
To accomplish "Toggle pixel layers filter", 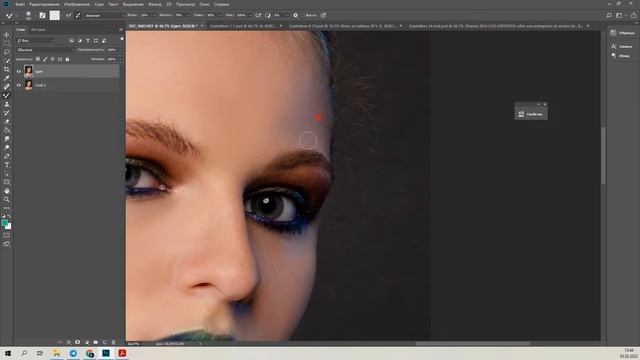I will (x=71, y=40).
